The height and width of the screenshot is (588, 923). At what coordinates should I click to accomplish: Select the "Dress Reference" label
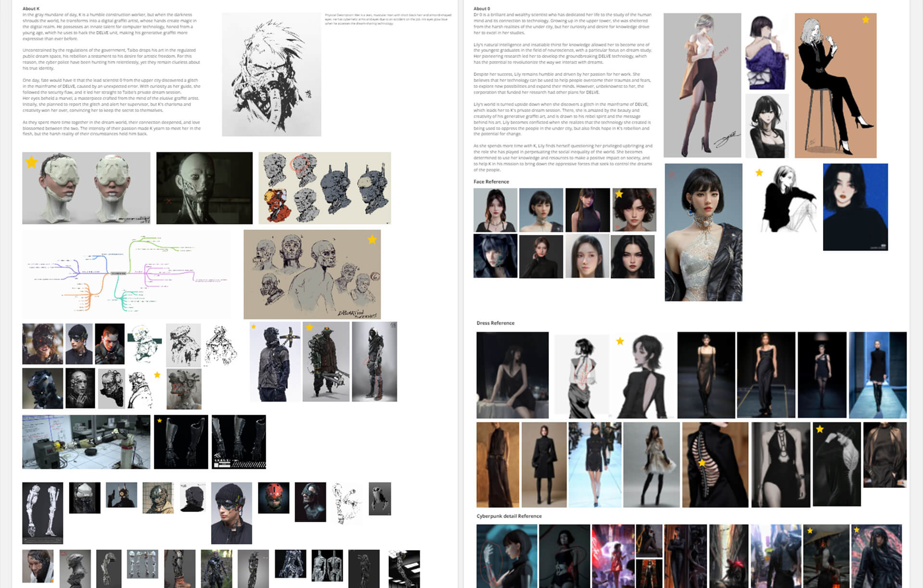[x=495, y=323]
